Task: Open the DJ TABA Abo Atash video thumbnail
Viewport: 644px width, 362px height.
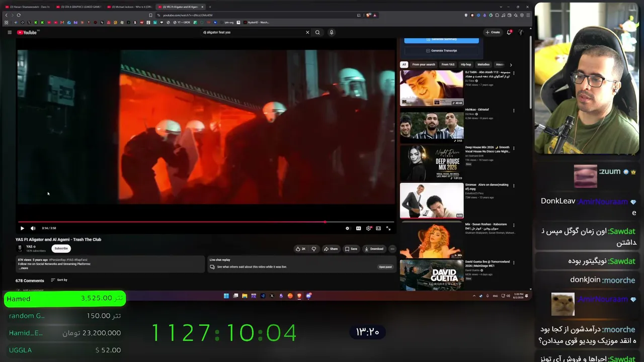Action: [432, 88]
